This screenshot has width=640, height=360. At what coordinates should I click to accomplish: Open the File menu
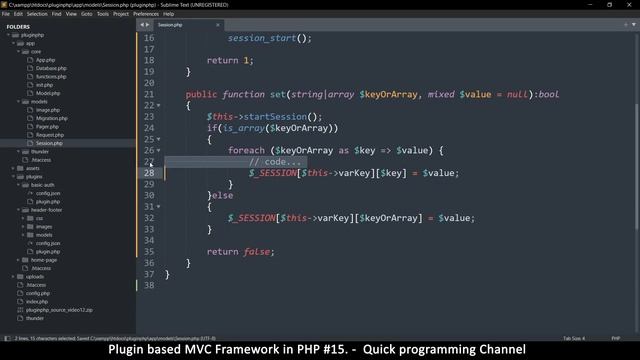(6, 14)
